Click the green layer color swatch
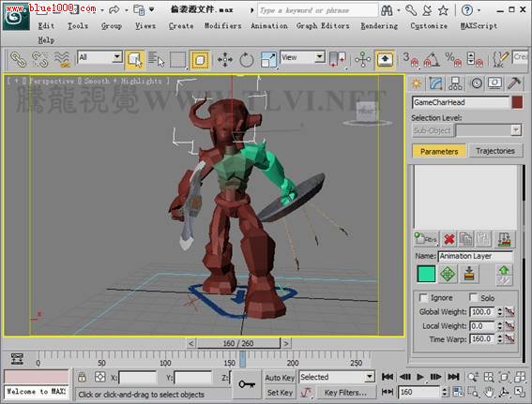The width and height of the screenshot is (532, 404). click(x=426, y=274)
